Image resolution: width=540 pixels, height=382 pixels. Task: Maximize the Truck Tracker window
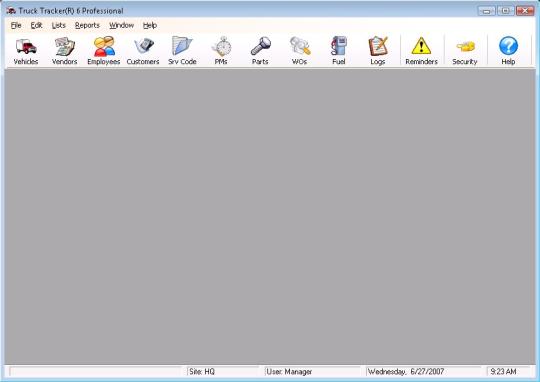coord(506,11)
